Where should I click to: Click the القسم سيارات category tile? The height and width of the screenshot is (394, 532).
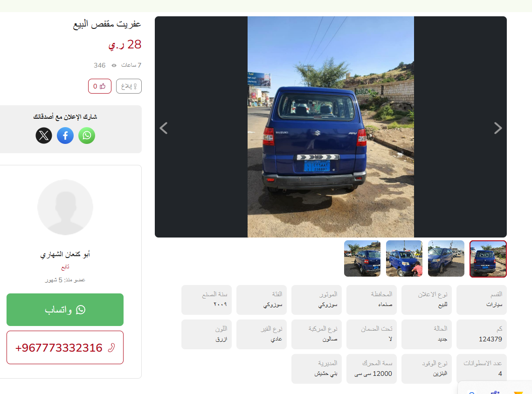point(482,300)
